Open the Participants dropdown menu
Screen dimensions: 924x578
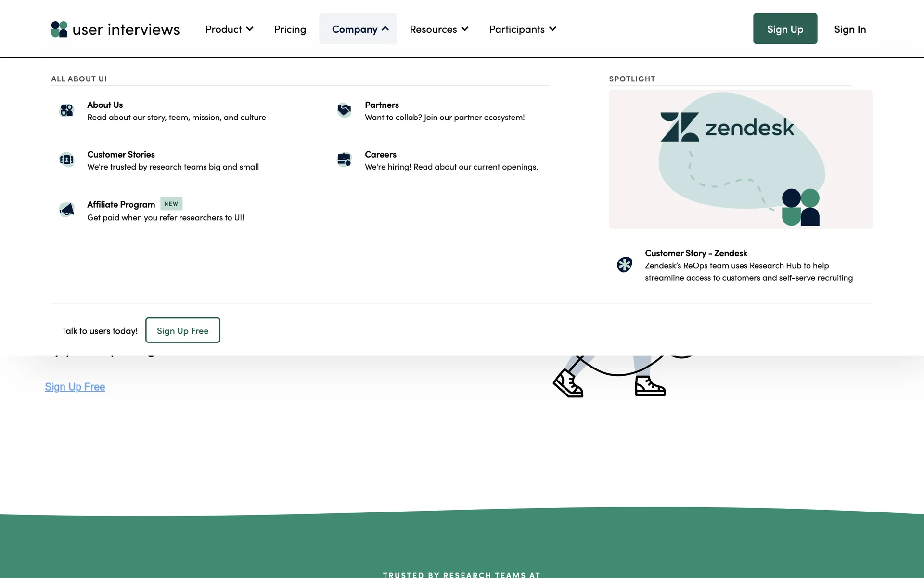pyautogui.click(x=523, y=29)
